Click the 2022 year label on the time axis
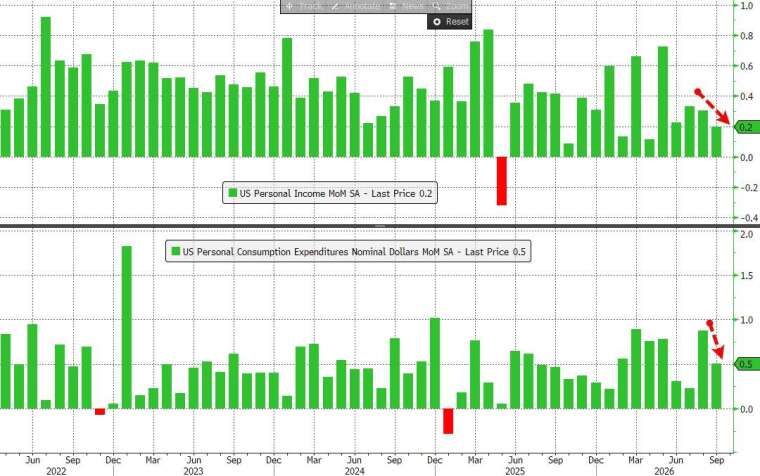760x476 pixels. pos(56,471)
